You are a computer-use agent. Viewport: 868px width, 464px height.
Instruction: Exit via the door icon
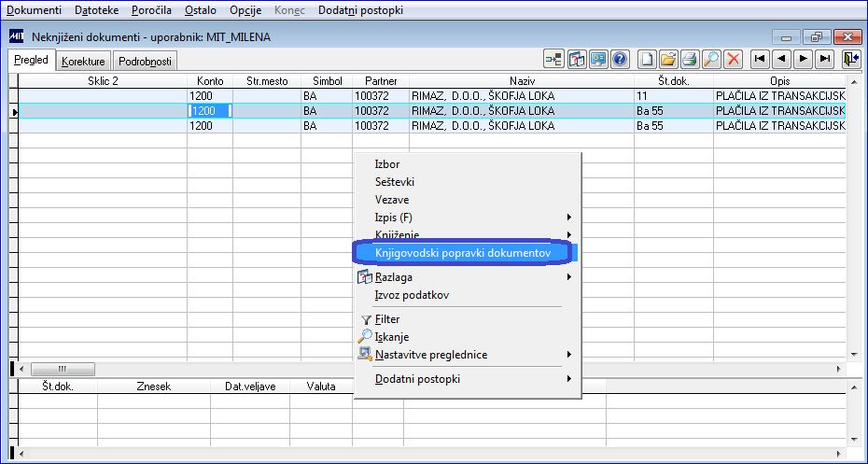click(851, 59)
